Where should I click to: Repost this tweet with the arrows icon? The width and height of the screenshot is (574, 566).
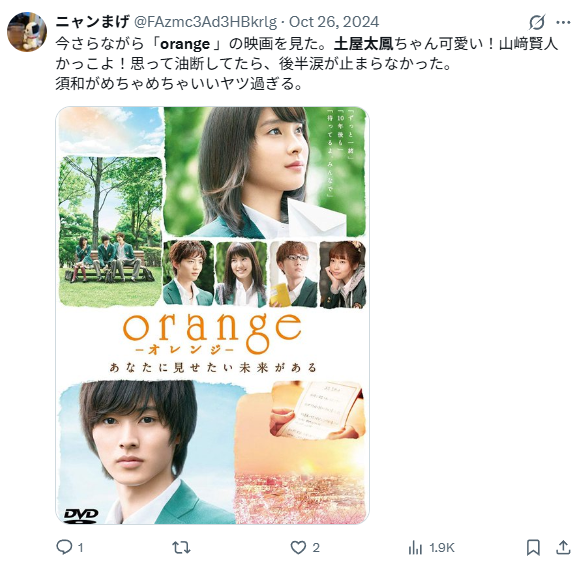[x=181, y=548]
